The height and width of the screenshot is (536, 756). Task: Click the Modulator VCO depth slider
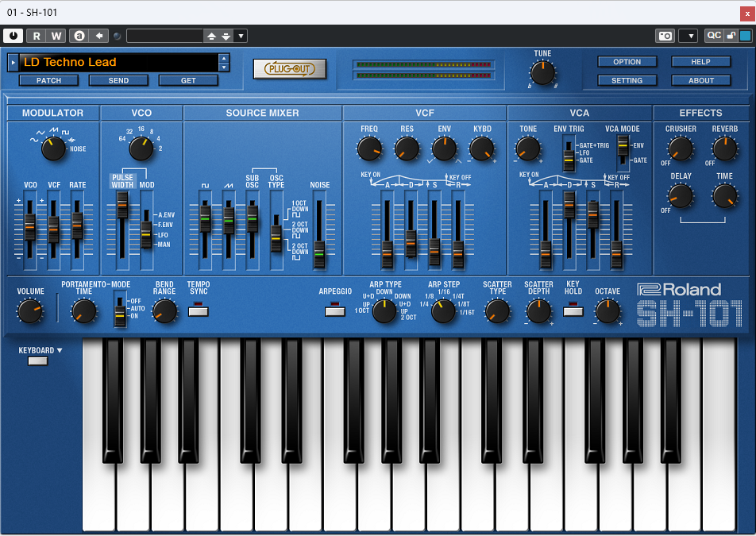pos(30,230)
